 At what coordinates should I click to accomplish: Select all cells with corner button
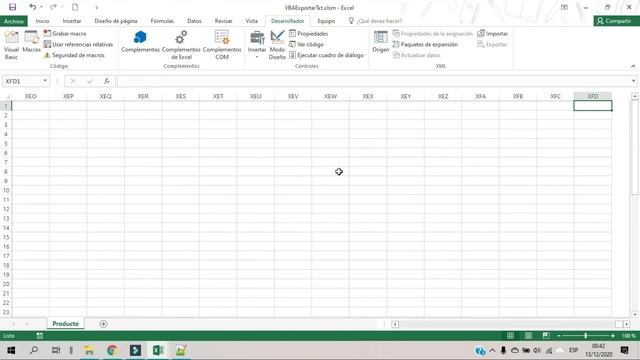(6, 96)
